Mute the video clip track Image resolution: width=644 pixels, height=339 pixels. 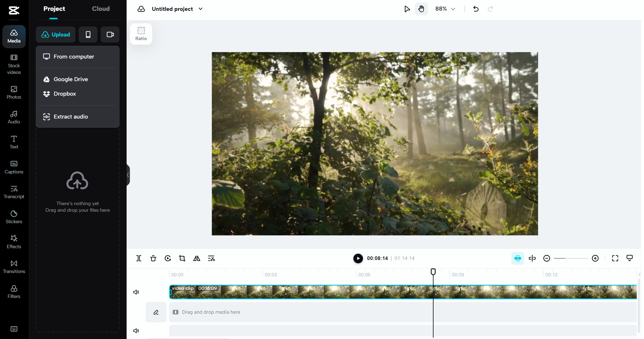[x=136, y=292]
